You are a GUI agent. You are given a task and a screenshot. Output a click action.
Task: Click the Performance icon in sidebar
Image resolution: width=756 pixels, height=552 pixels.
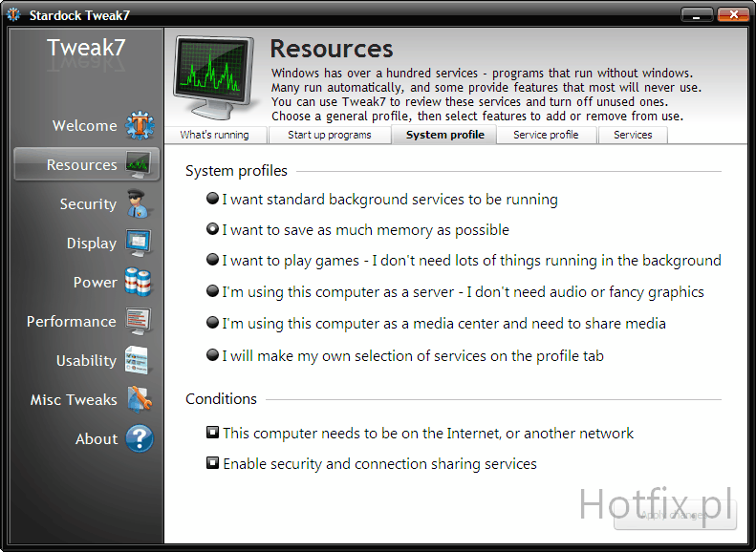click(x=139, y=321)
